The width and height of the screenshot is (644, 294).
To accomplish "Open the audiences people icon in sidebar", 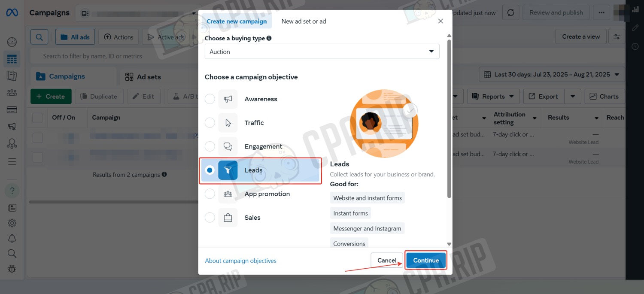I will point(12,92).
